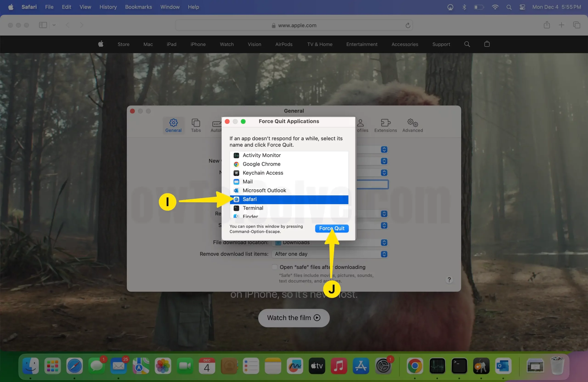Open Remove download list items dropdown

point(330,254)
